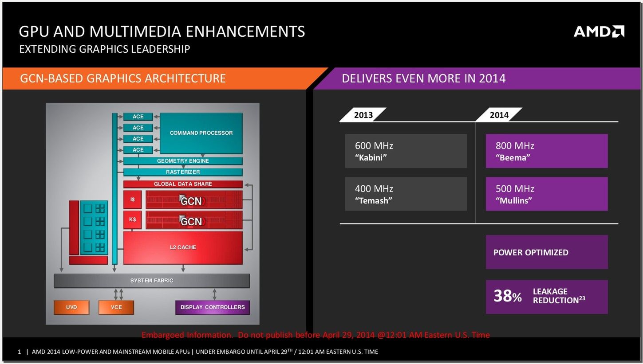Select the topmost ACE block

[x=138, y=117]
